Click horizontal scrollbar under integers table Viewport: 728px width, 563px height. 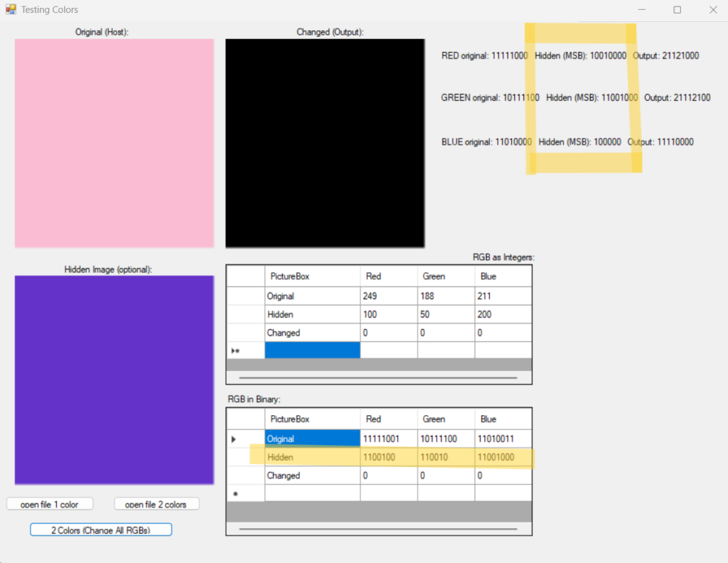click(378, 377)
